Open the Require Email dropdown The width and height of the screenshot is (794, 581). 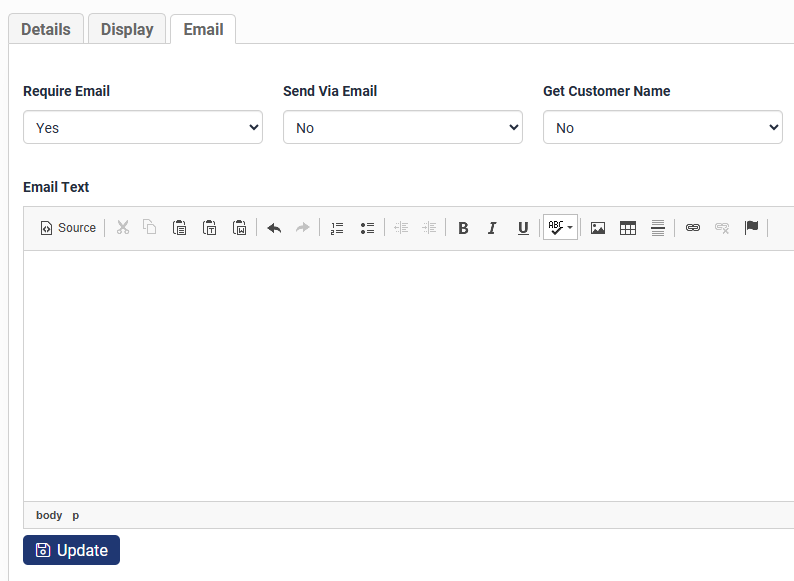point(143,128)
